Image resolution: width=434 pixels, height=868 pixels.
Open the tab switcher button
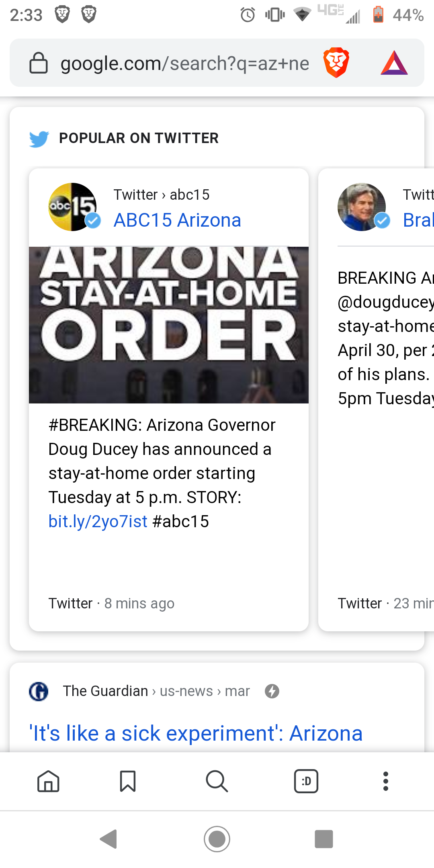tap(306, 781)
